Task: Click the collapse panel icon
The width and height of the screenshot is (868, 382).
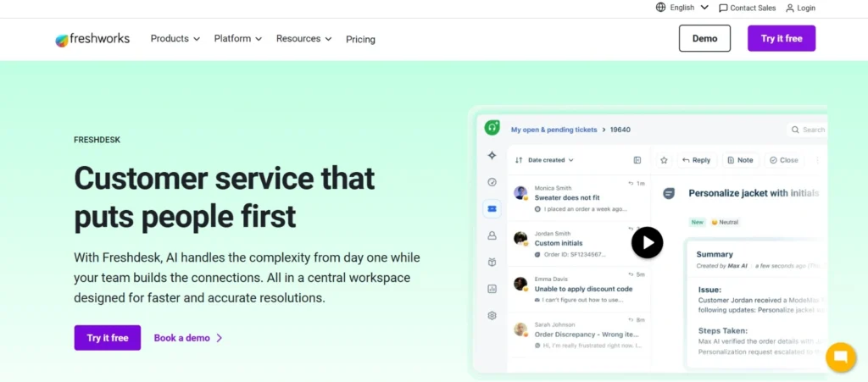Action: (x=637, y=160)
